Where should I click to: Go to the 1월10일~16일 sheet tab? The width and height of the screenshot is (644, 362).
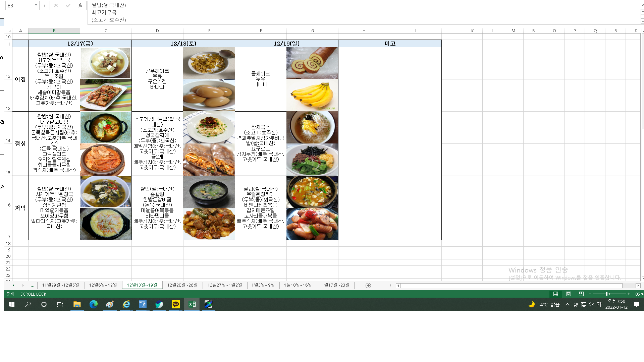coord(298,285)
